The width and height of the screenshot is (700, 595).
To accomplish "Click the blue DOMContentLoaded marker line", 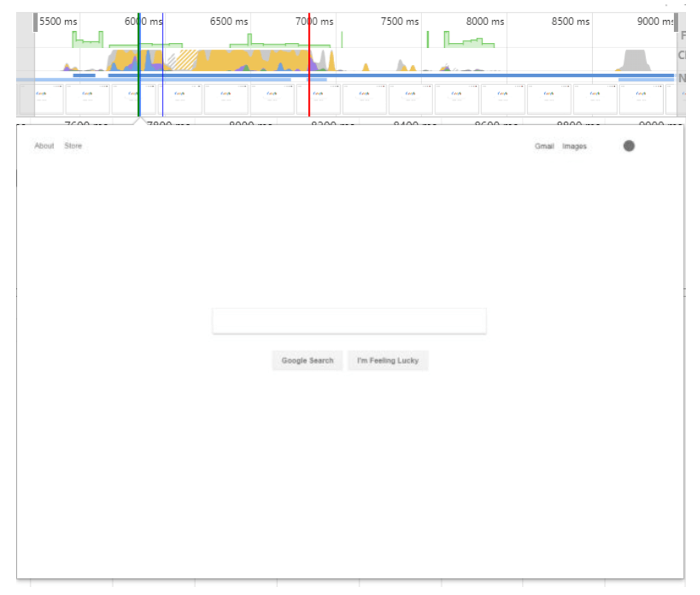I will click(x=163, y=65).
